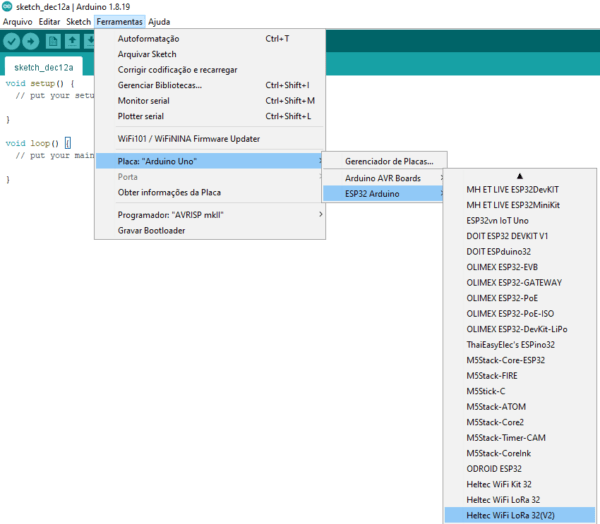Select MH ET LIVE ESP32DevKIT board
Screen dimensions: 600x524
click(x=520, y=189)
